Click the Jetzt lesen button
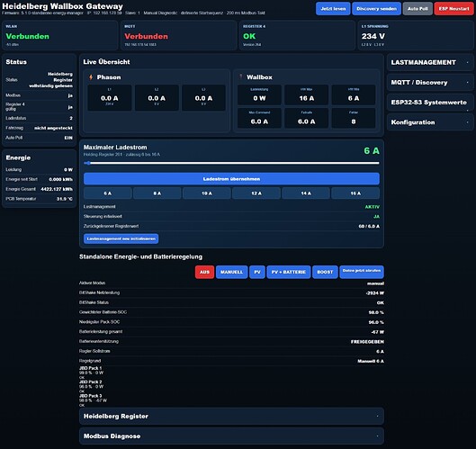The height and width of the screenshot is (449, 476). (333, 8)
